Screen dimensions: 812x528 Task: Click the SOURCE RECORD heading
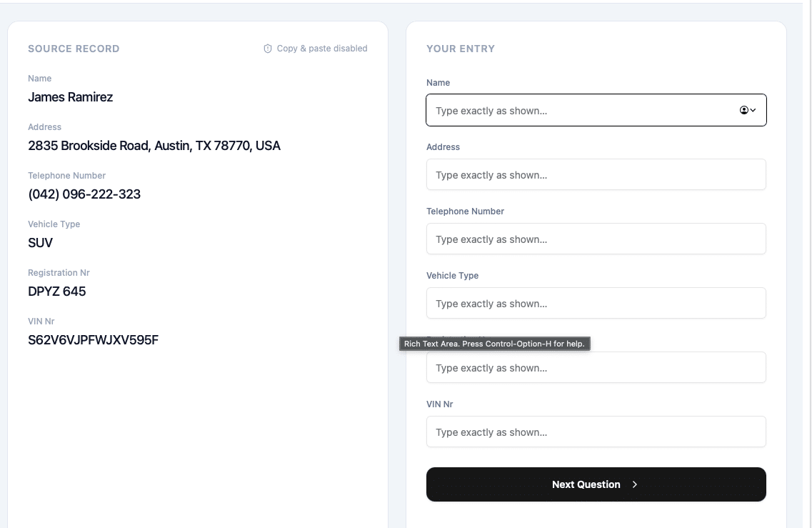tap(74, 49)
